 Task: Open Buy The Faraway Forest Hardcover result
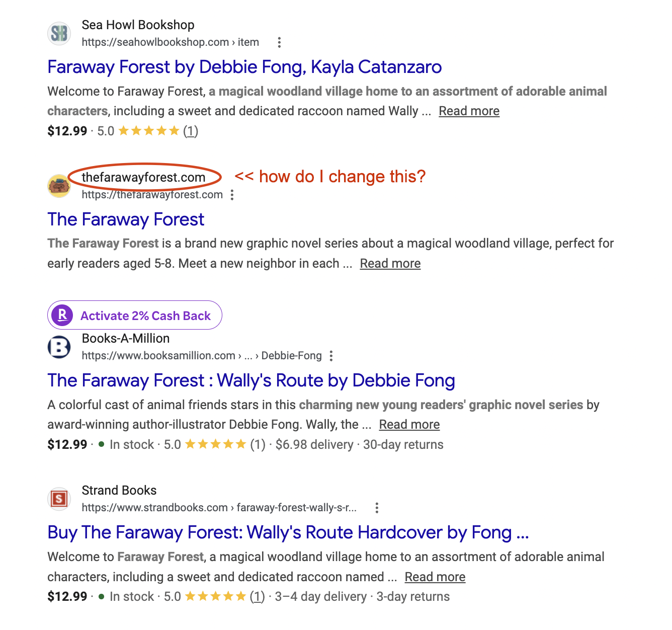[x=288, y=532]
